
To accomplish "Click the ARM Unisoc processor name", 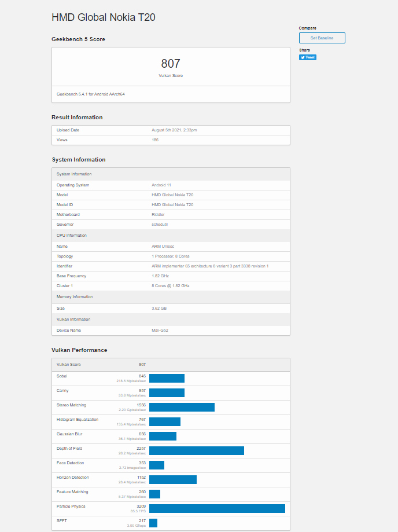I will 163,247.
